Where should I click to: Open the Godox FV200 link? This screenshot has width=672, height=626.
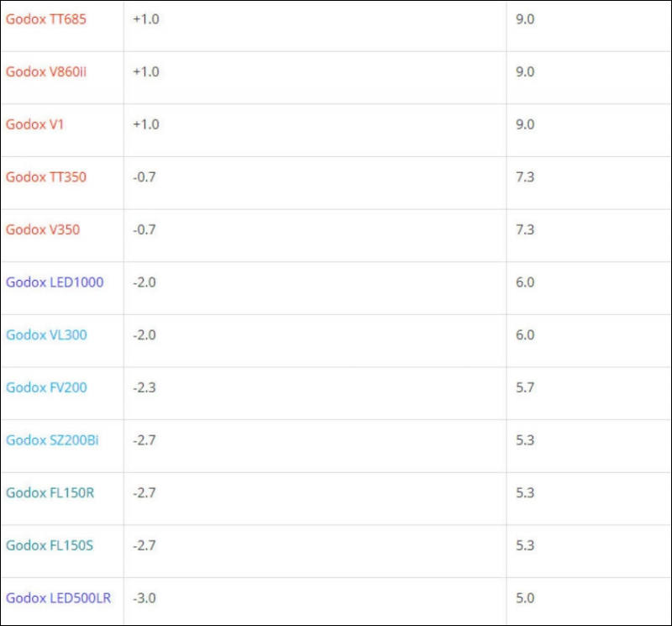46,387
